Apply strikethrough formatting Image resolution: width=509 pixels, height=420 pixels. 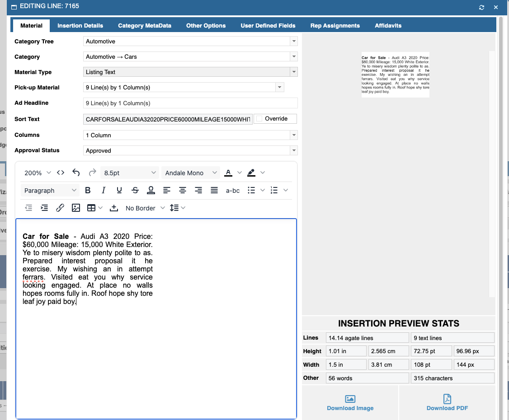(x=135, y=191)
